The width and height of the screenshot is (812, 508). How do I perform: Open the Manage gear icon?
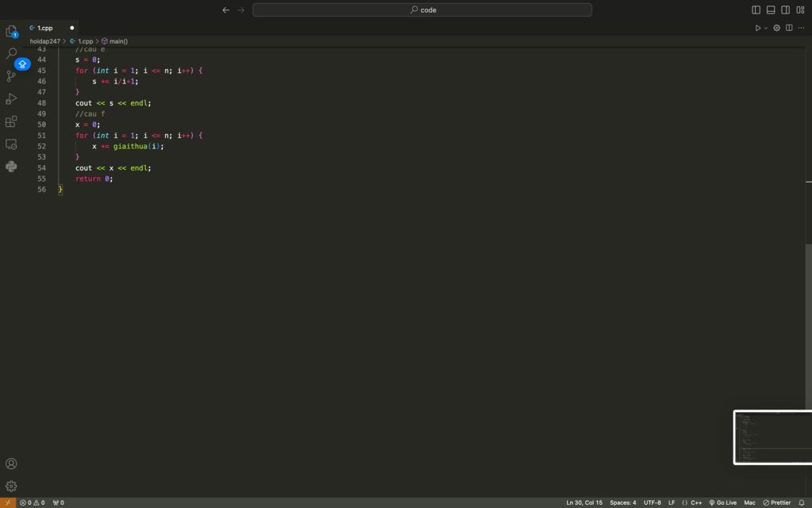point(11,486)
